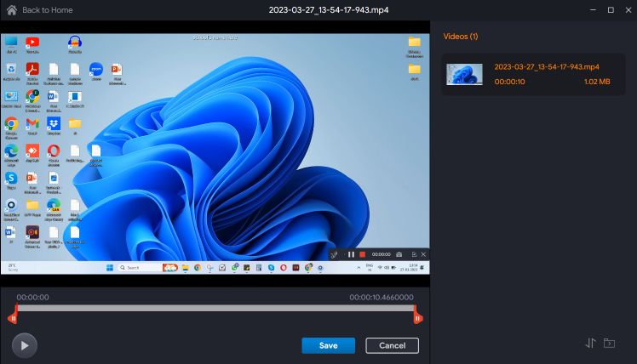
Task: Click the home icon in title bar
Action: [x=11, y=9]
